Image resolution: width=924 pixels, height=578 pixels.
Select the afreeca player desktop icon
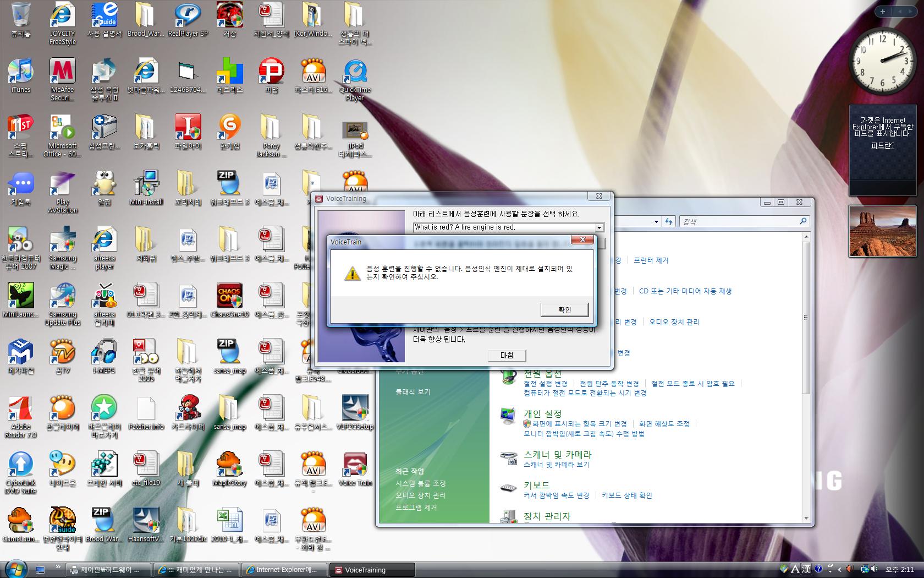point(105,248)
